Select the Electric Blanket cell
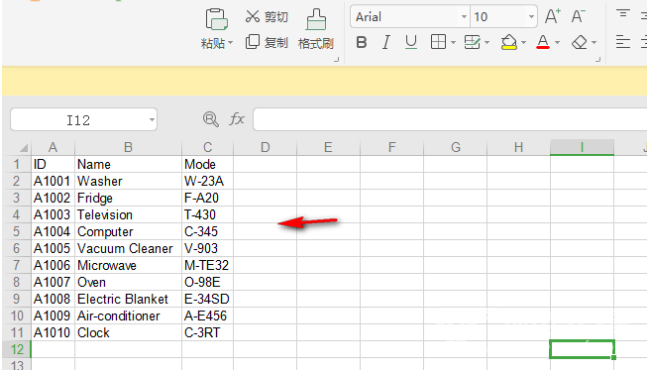The height and width of the screenshot is (374, 648). (x=128, y=299)
